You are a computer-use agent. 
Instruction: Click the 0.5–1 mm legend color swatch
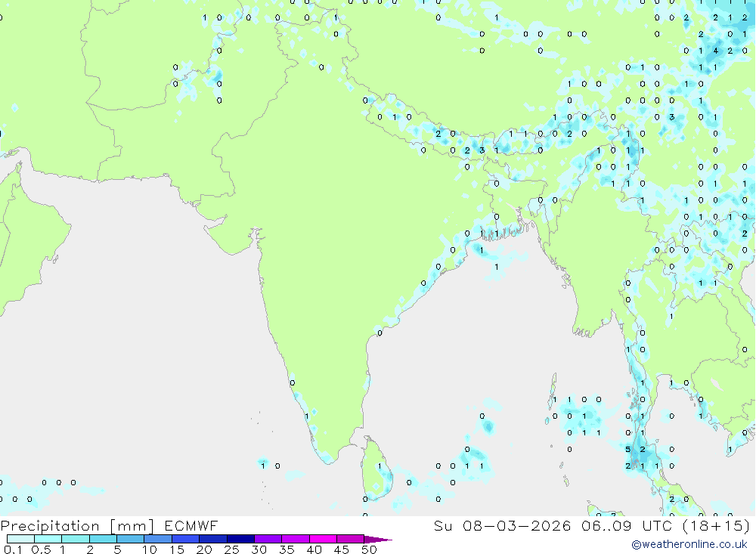[x=48, y=539]
